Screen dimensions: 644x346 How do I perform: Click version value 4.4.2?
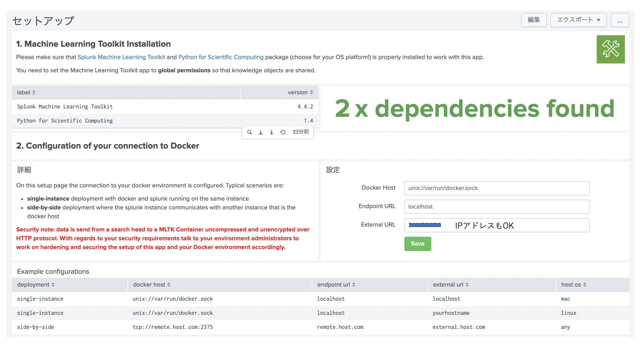tap(305, 107)
